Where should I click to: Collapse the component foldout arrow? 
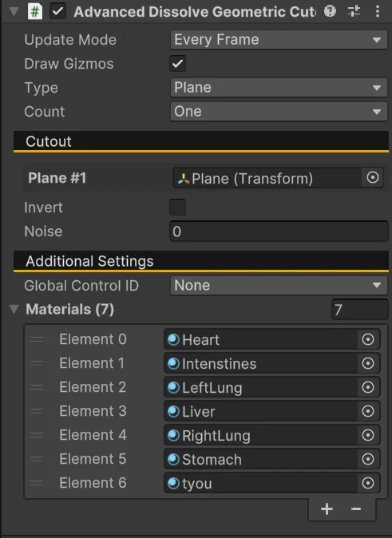tap(14, 11)
